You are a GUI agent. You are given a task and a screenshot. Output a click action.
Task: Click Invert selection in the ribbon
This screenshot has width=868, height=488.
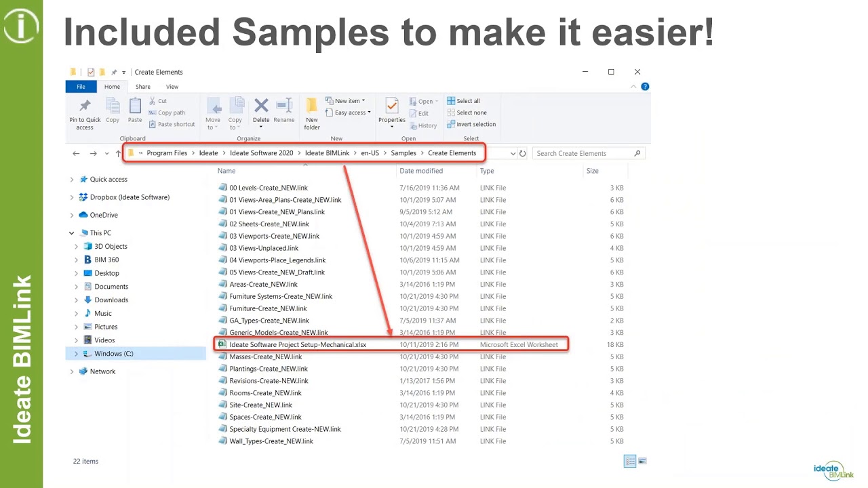click(x=471, y=124)
